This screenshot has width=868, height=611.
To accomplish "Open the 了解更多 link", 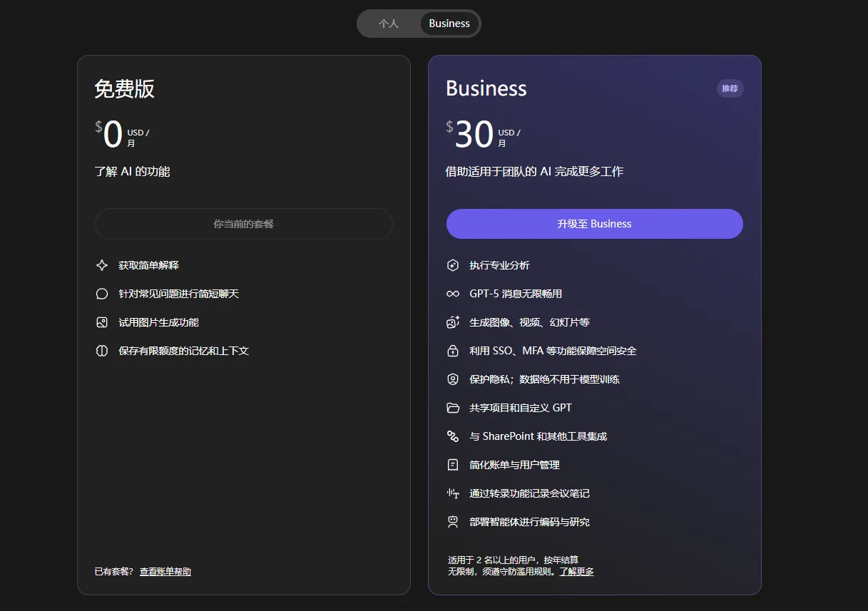I will point(576,571).
